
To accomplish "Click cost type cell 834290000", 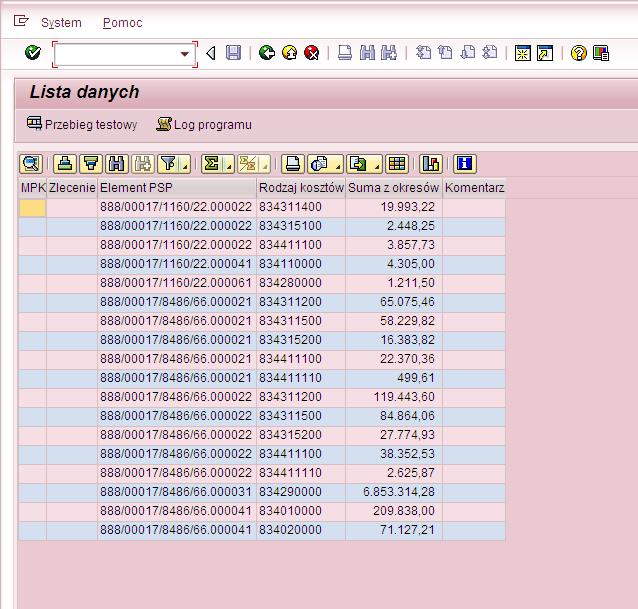I will [301, 492].
